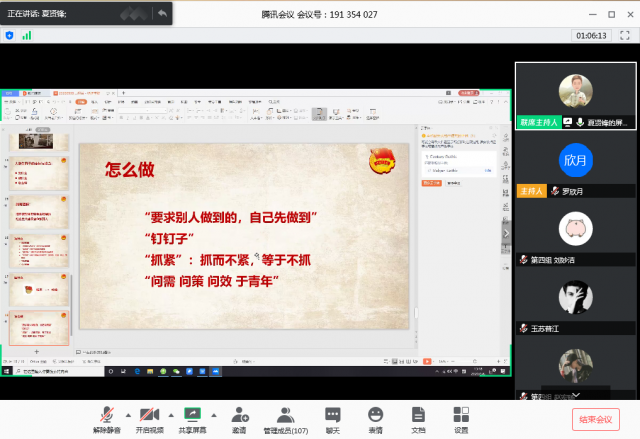Open the 聊天 chat icon
The width and height of the screenshot is (640, 439).
[333, 415]
